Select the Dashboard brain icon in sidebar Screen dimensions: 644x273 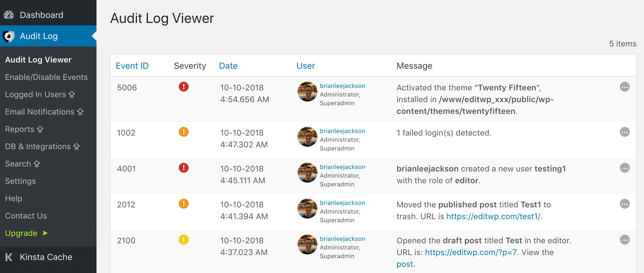click(9, 15)
